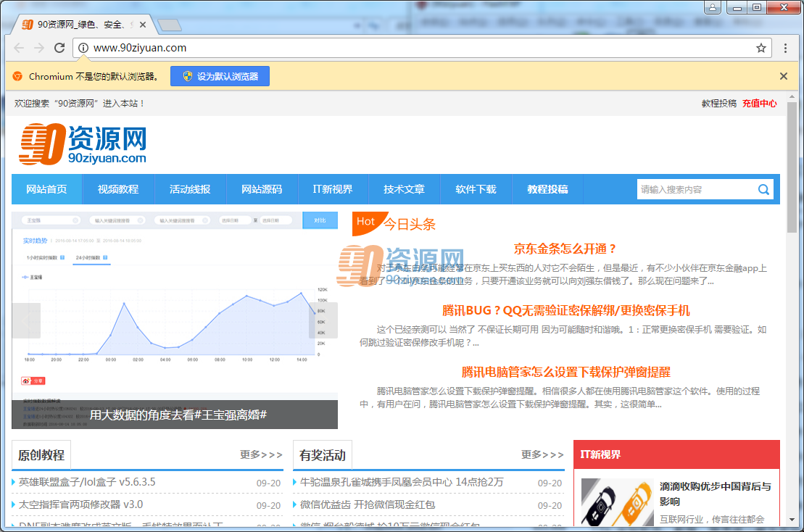Click the red 分享 weibo share icon
Screen dimensions: 804x532
click(33, 381)
